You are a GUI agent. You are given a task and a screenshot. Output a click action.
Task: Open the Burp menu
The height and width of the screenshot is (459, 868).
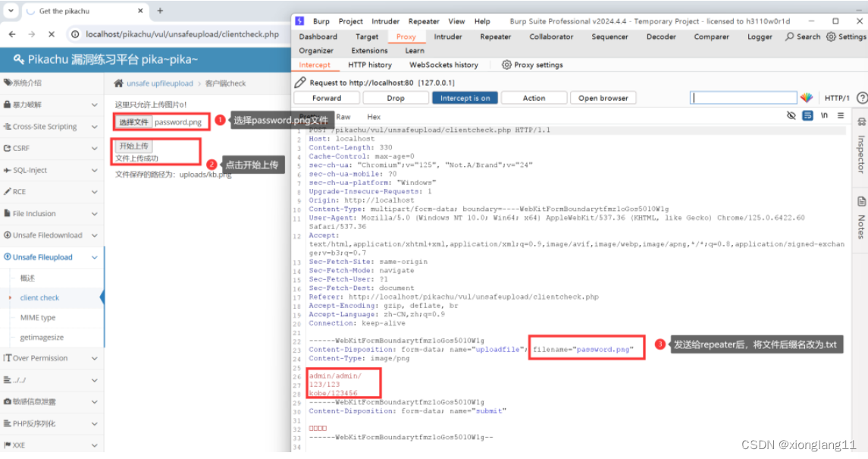click(321, 21)
